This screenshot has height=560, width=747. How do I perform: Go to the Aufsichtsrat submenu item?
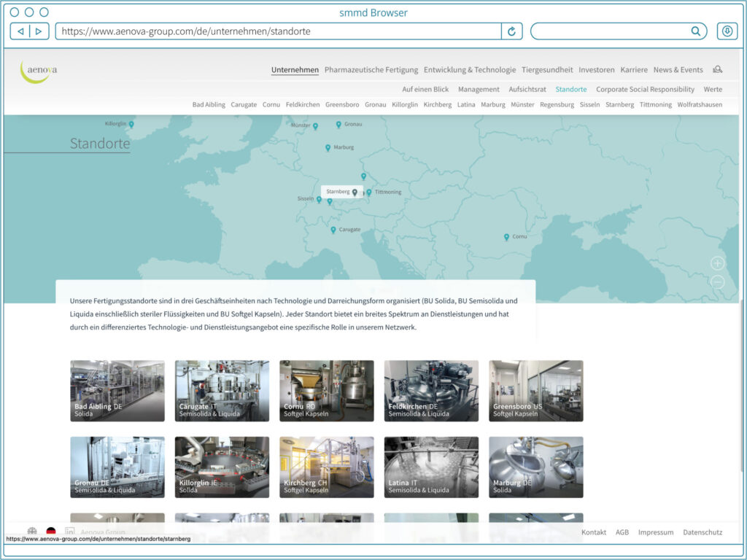(x=527, y=90)
